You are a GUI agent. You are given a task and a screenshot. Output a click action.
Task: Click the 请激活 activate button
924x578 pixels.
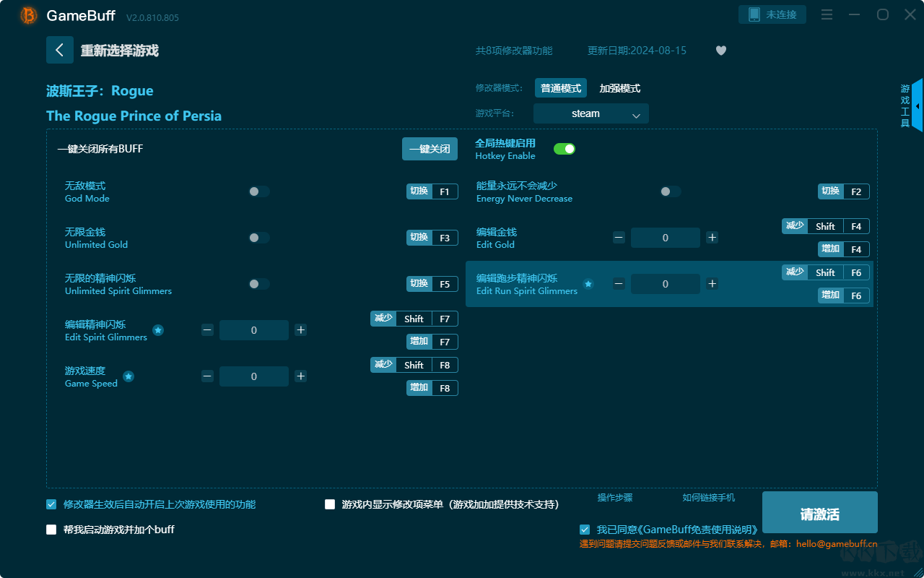[x=820, y=513]
